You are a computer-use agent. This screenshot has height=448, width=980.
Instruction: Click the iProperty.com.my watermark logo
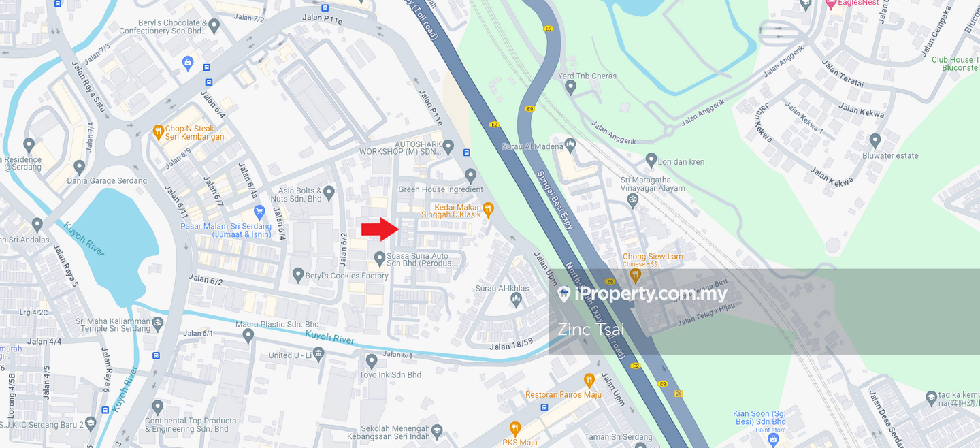(642, 294)
